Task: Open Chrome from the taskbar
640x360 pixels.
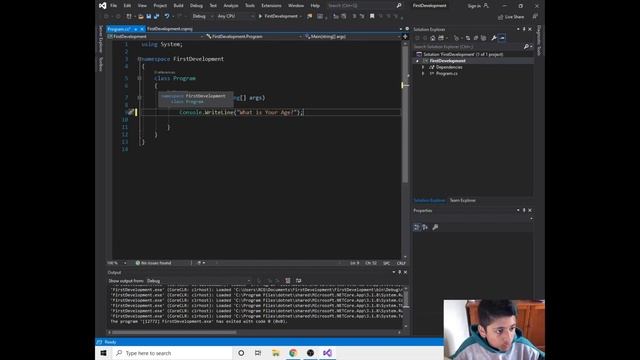Action: [x=293, y=353]
